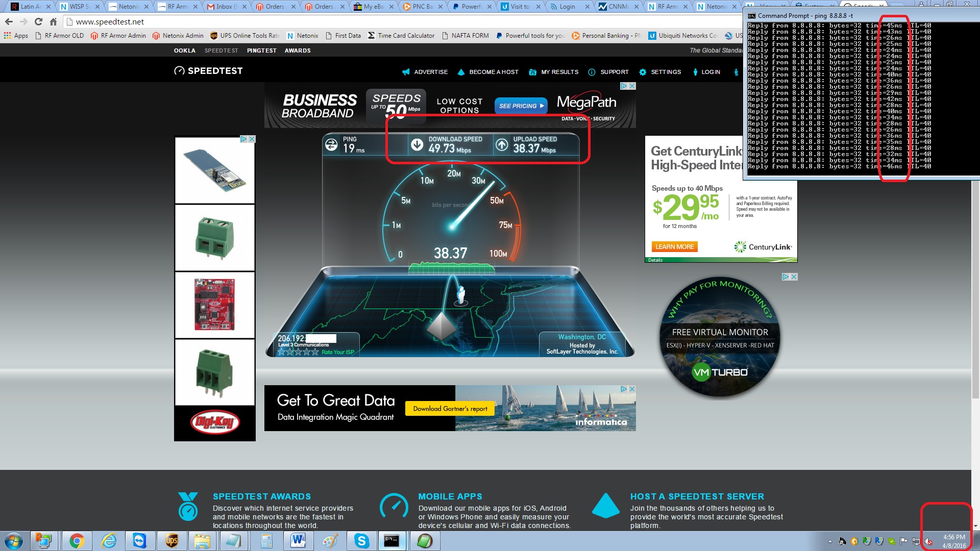
Task: Click the Rate Your ISP link
Action: [337, 352]
